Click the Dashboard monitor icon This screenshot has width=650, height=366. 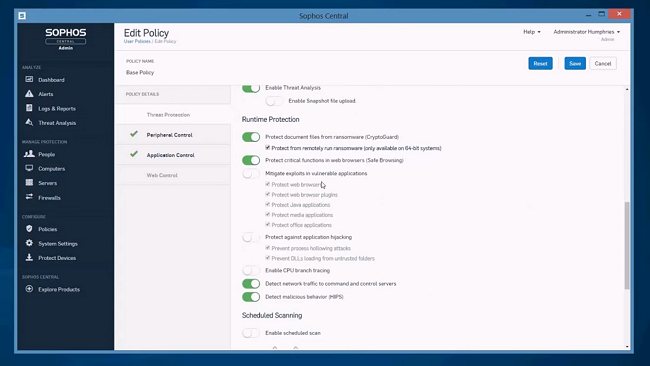(29, 79)
